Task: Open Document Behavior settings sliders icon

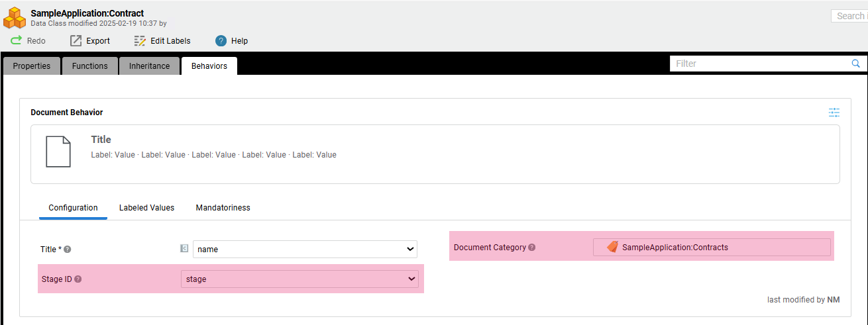Action: 834,113
